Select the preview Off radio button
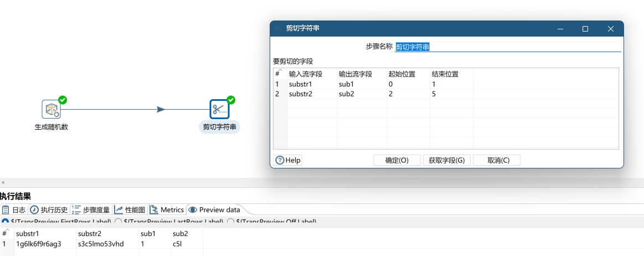The height and width of the screenshot is (256, 644). pos(230,222)
